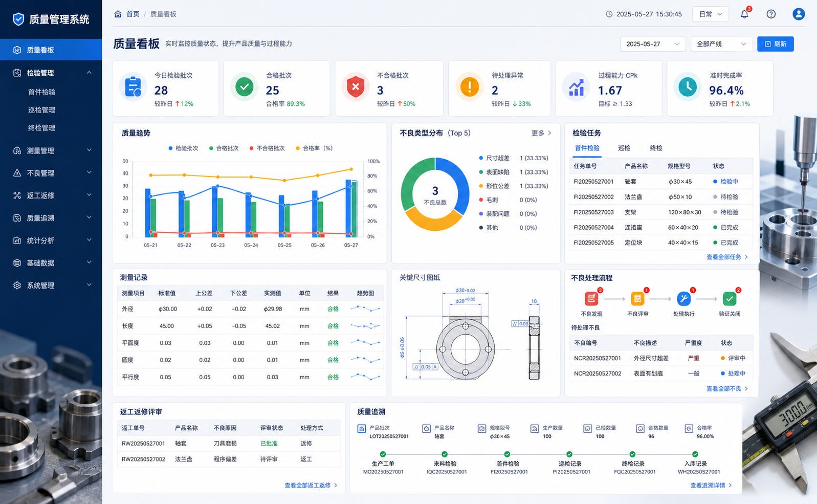Open the 查看全部任务 link

pyautogui.click(x=727, y=257)
